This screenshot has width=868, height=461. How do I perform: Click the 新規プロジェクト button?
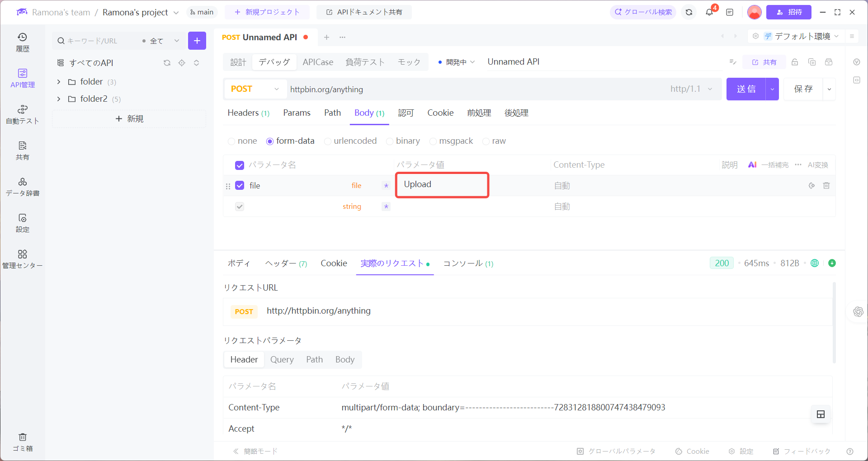(267, 12)
